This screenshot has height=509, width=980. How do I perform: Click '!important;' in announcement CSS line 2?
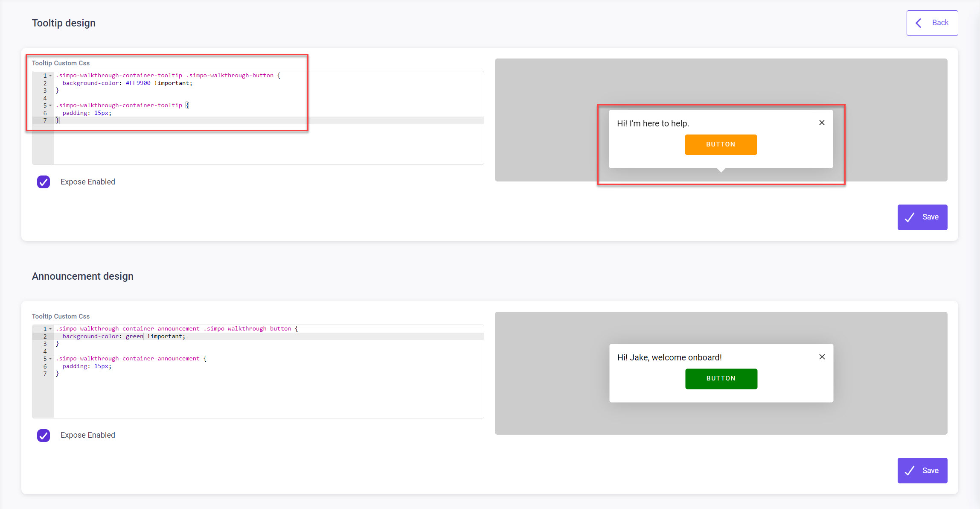coord(166,336)
